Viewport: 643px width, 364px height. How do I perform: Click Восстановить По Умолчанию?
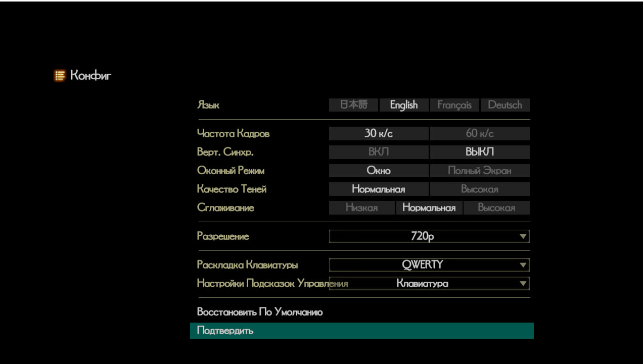click(260, 312)
